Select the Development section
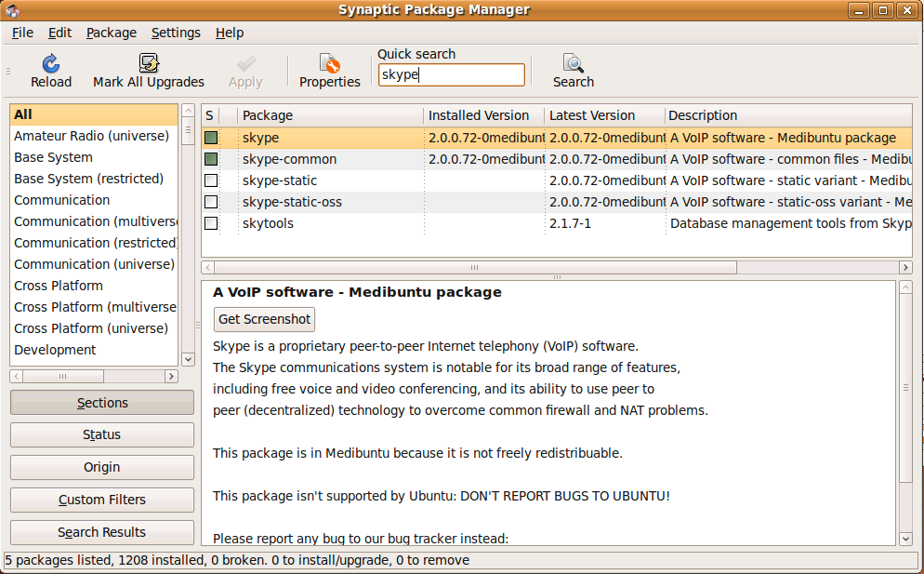This screenshot has width=924, height=574. [x=94, y=350]
